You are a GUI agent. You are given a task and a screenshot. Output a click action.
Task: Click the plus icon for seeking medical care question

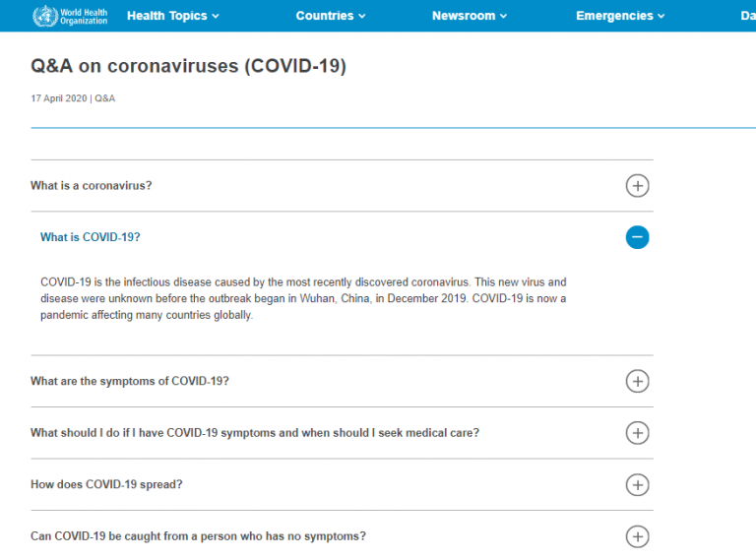pyautogui.click(x=638, y=433)
